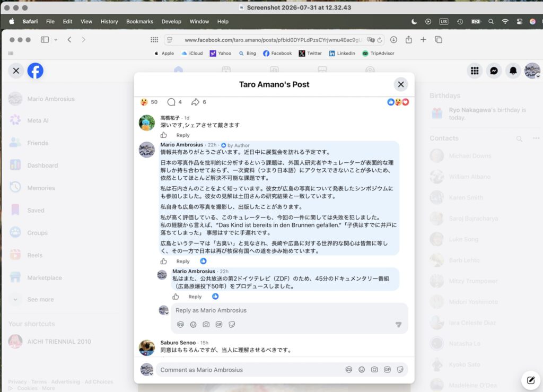This screenshot has width=543, height=392.
Task: Open the Window menu
Action: [x=199, y=21]
